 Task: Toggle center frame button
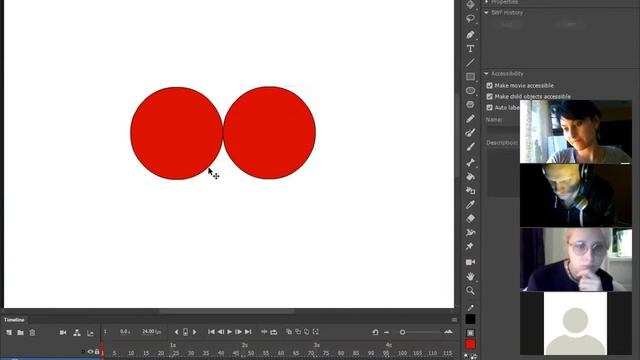[264, 332]
